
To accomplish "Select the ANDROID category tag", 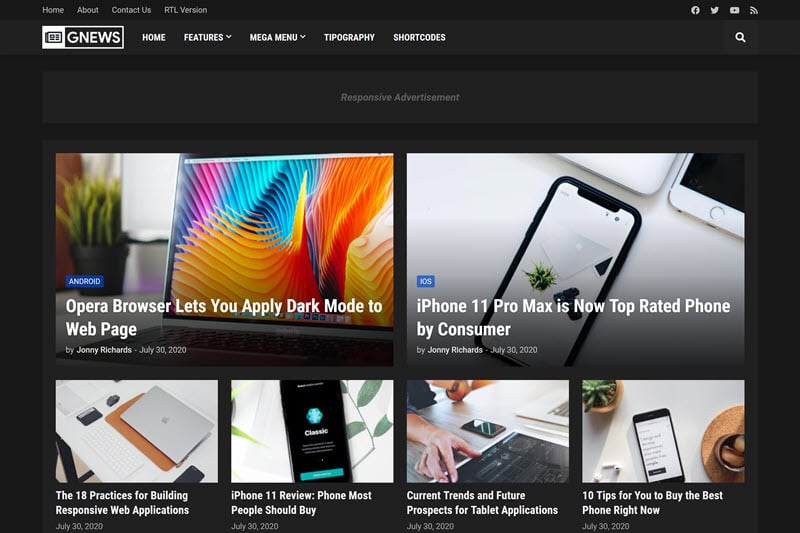I will pyautogui.click(x=85, y=281).
